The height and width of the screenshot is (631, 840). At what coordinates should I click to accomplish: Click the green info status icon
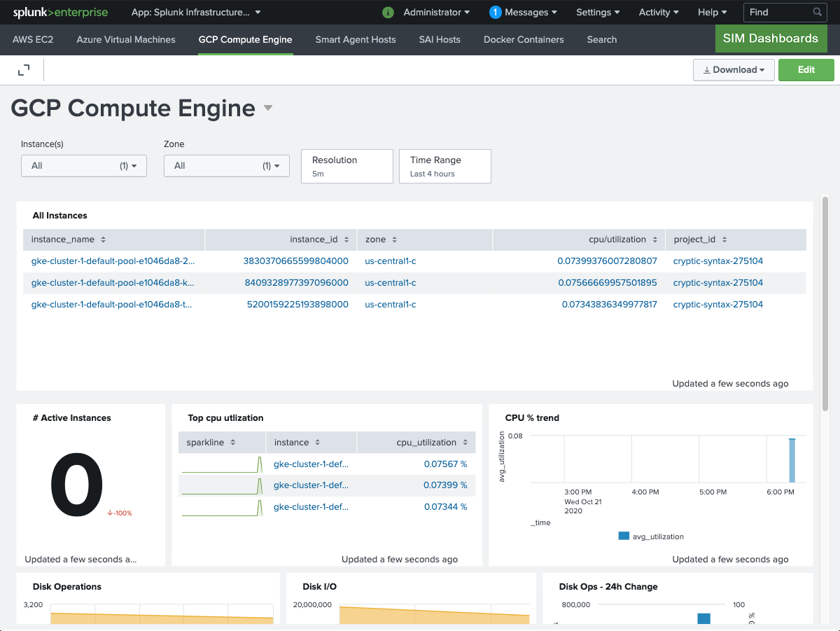(x=388, y=12)
